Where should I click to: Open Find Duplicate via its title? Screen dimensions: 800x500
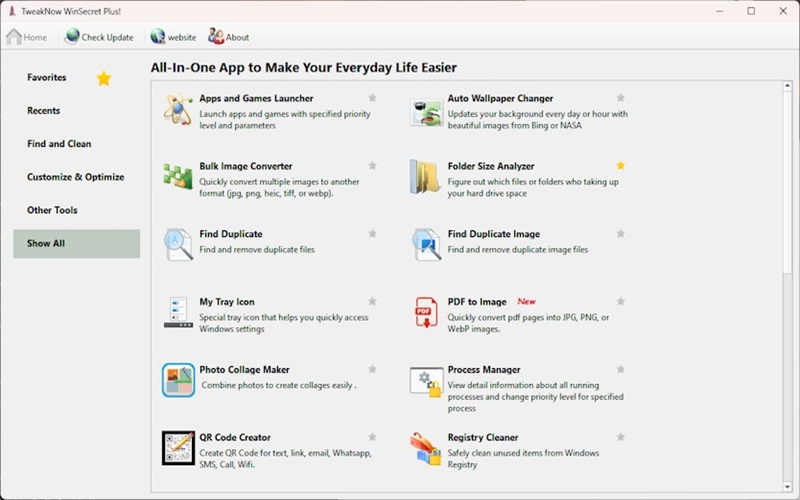click(x=231, y=234)
